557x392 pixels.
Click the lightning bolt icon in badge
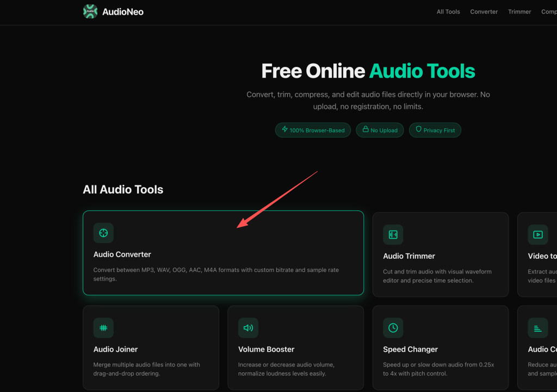284,129
